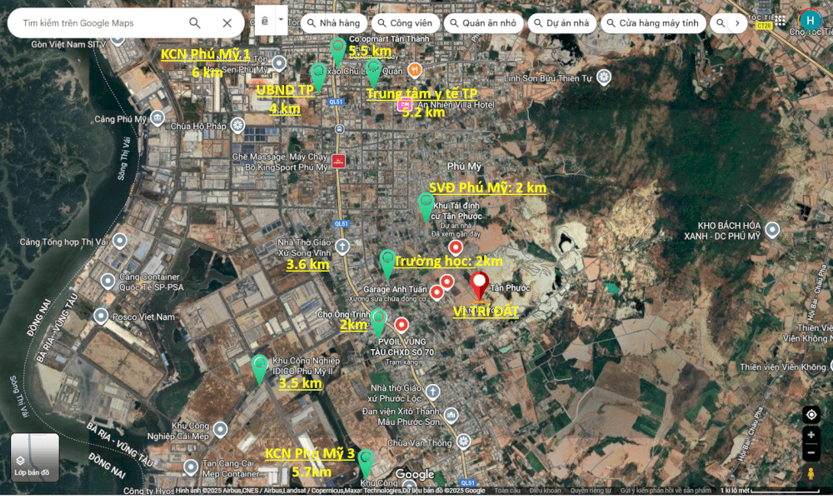
Task: Click the green pin near SVĐ Phú Mỹ
Action: point(426,206)
